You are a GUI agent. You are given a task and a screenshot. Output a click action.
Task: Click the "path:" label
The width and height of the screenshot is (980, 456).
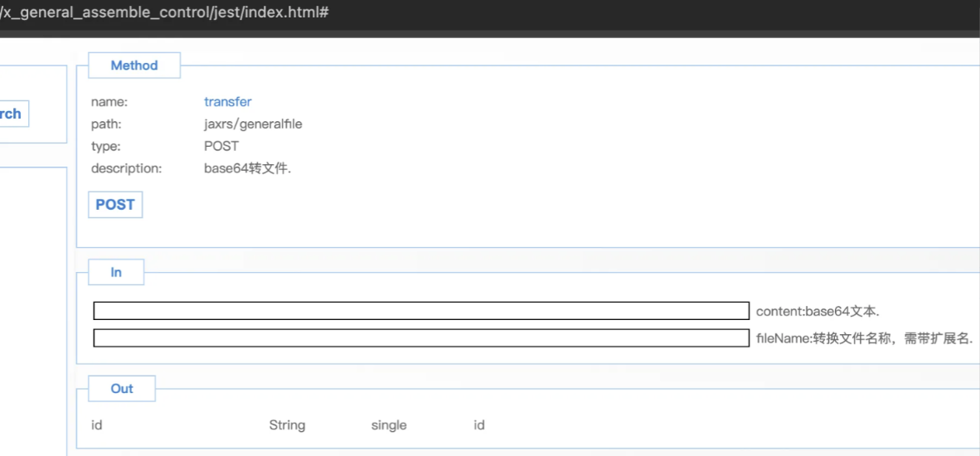tap(106, 124)
